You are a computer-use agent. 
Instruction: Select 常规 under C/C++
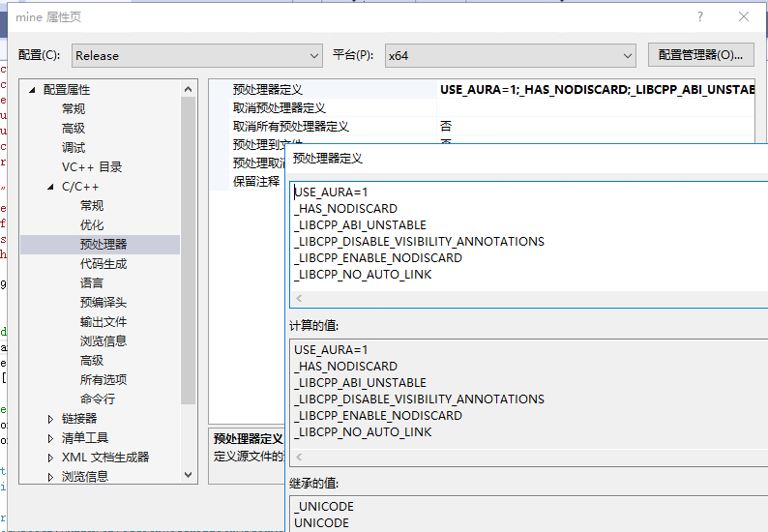pos(92,206)
